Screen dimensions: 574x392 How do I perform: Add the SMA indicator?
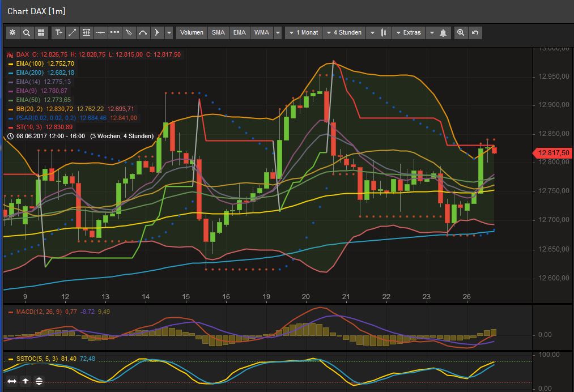[x=218, y=33]
